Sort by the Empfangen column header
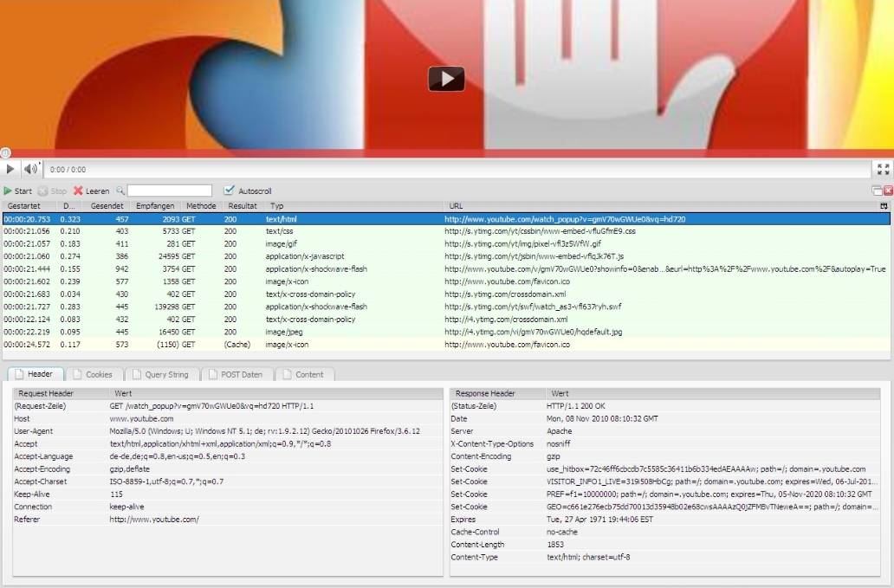This screenshot has height=588, width=894. [155, 206]
